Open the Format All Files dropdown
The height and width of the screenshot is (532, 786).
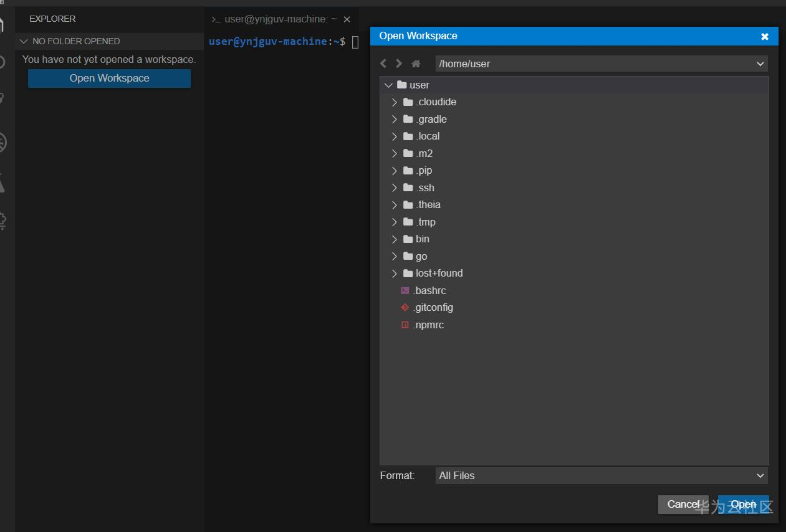601,475
